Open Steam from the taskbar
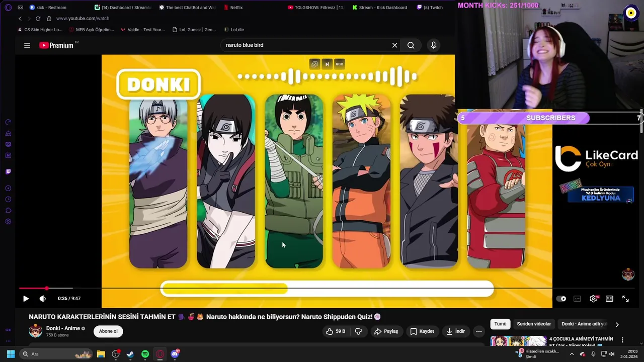The width and height of the screenshot is (644, 362). [130, 354]
